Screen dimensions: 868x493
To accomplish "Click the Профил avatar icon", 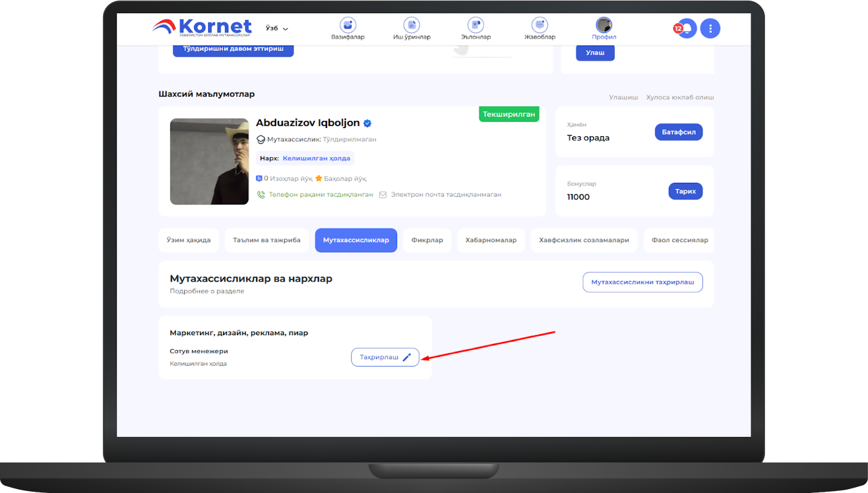I will [604, 25].
